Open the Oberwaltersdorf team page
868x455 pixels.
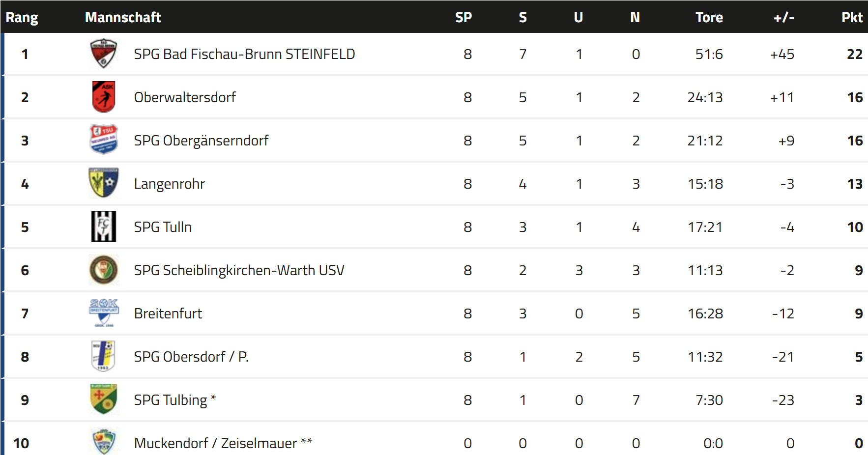185,97
